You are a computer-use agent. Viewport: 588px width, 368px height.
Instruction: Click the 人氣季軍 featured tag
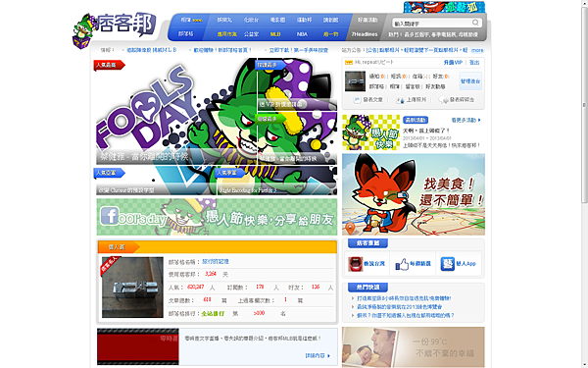pos(229,173)
